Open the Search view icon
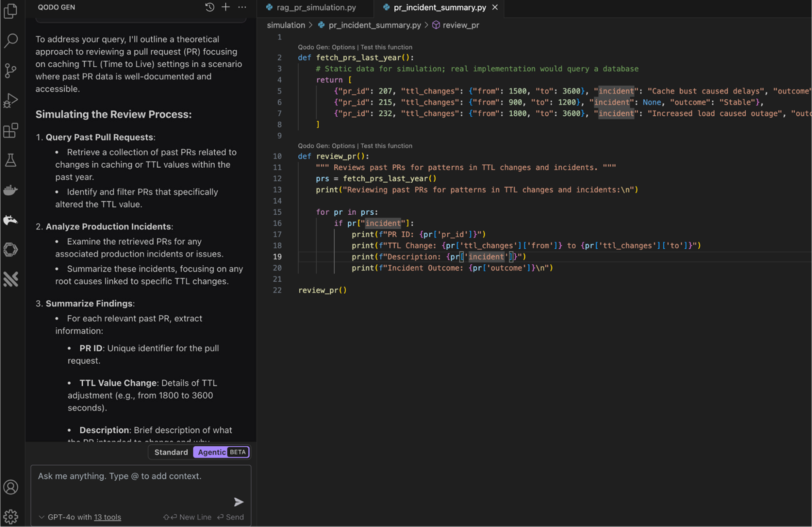 tap(11, 41)
